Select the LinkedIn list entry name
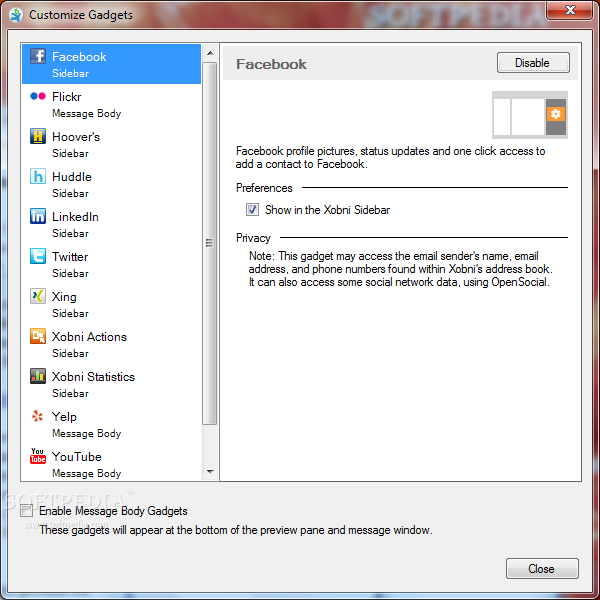600x600 pixels. point(75,217)
